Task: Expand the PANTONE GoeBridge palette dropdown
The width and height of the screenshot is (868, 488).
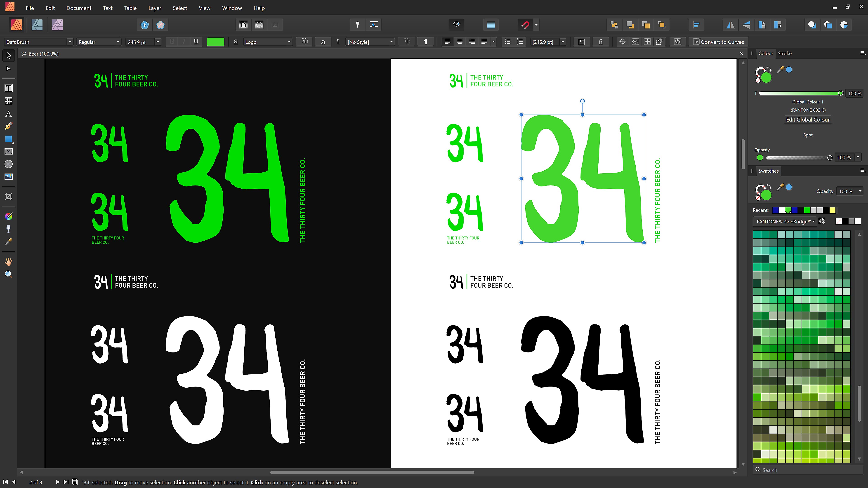Action: coord(785,221)
